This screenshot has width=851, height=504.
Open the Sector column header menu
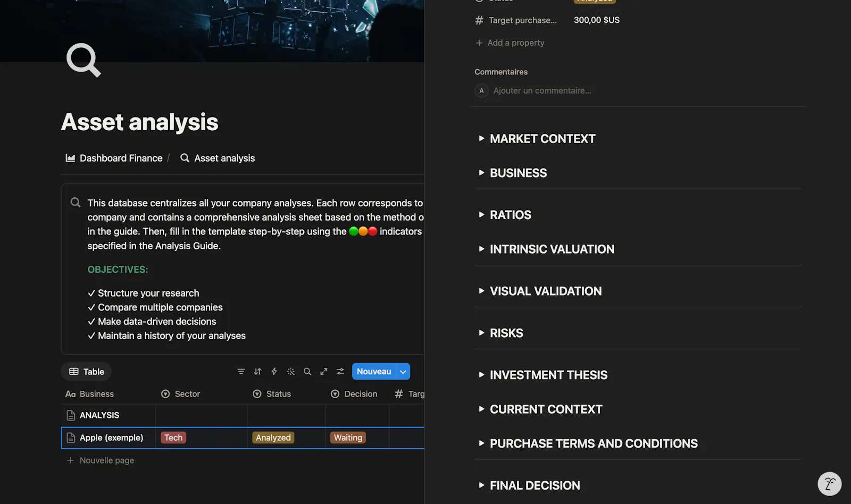coord(202,394)
